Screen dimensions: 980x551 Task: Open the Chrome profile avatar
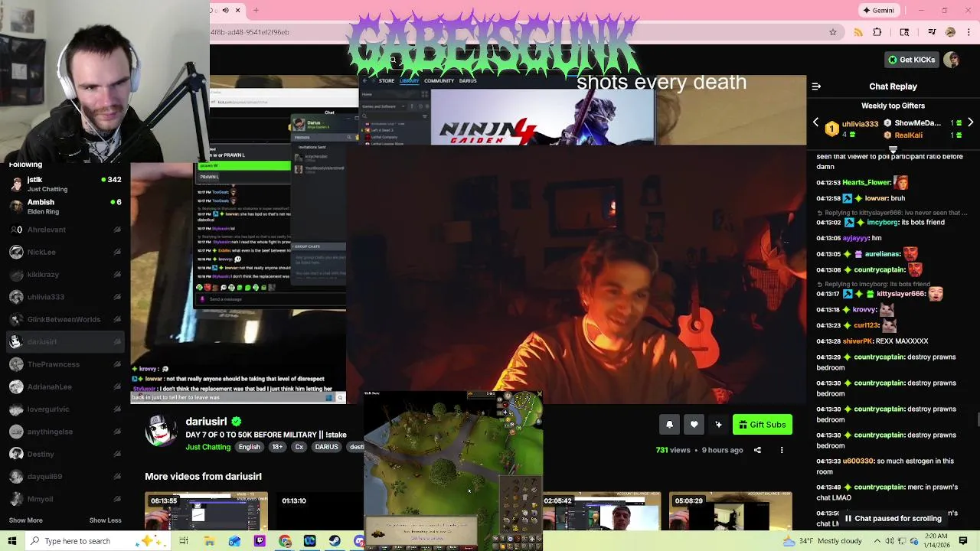point(950,32)
